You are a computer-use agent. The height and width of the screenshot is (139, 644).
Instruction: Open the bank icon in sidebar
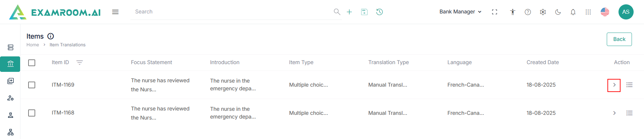[x=10, y=64]
